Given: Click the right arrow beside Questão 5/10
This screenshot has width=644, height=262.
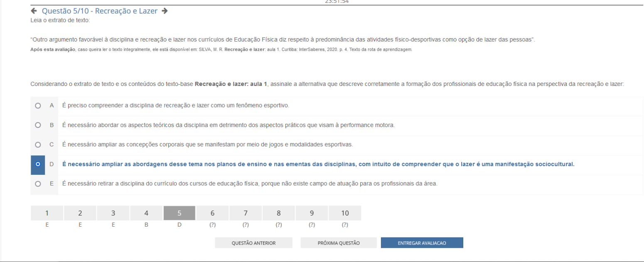Looking at the screenshot, I should tap(165, 11).
